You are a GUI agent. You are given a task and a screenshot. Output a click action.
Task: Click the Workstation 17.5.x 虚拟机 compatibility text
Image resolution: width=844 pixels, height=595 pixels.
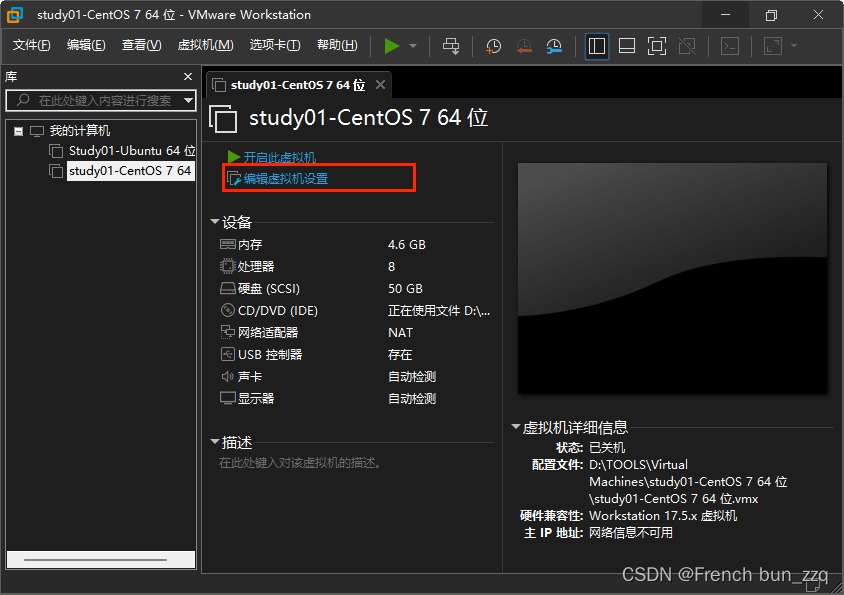[663, 516]
